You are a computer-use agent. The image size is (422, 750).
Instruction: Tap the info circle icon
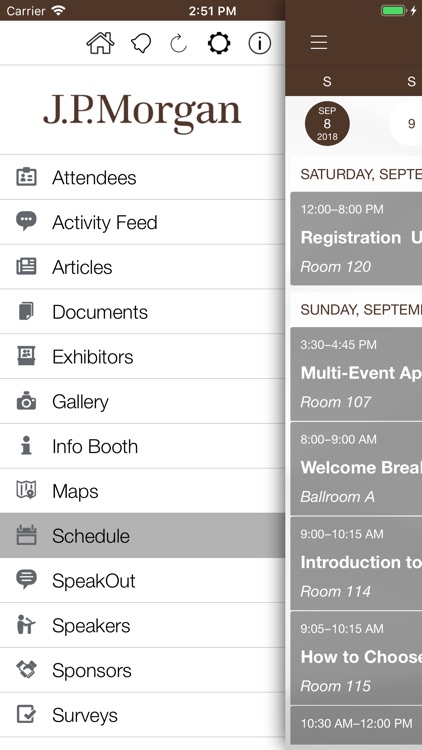coord(260,44)
